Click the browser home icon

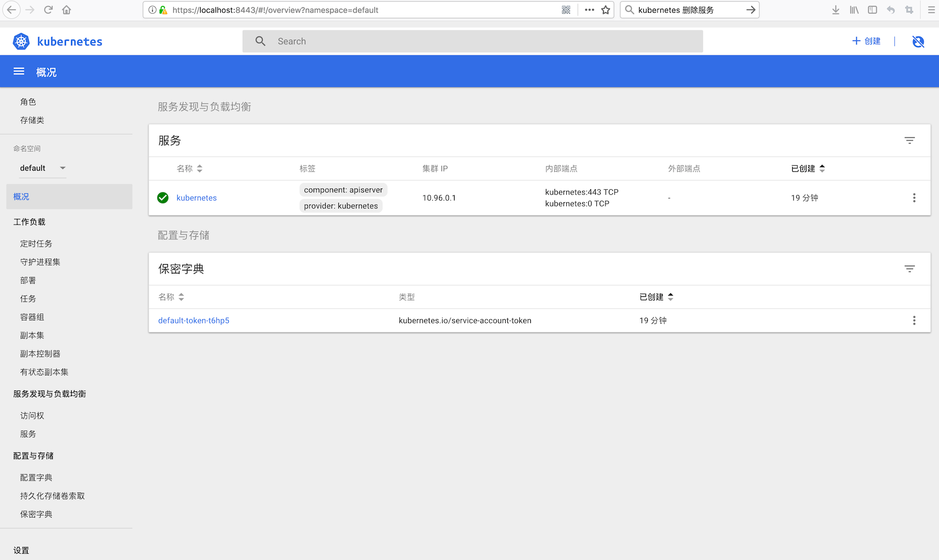coord(66,10)
